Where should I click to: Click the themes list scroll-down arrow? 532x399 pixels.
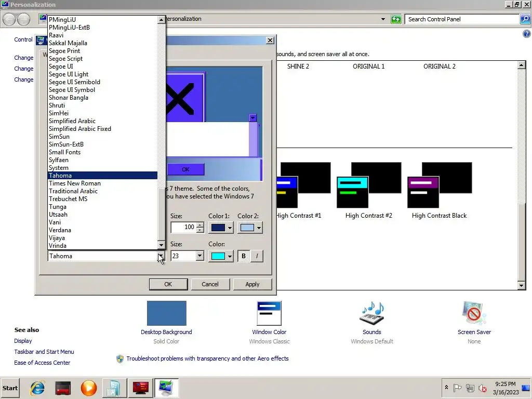[x=522, y=285]
